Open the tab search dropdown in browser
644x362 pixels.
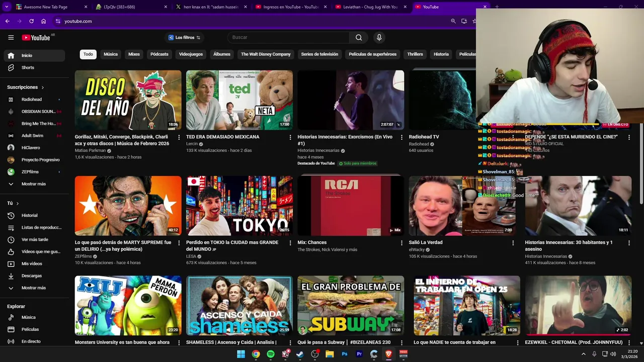7,7
